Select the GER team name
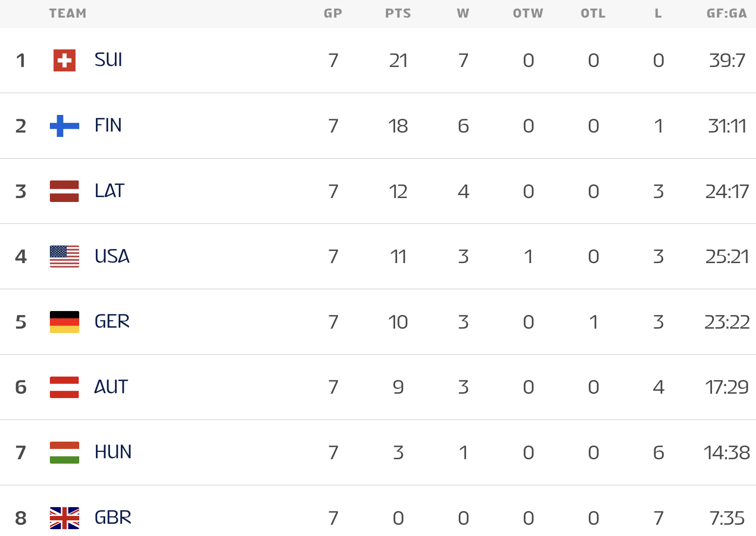 point(112,322)
